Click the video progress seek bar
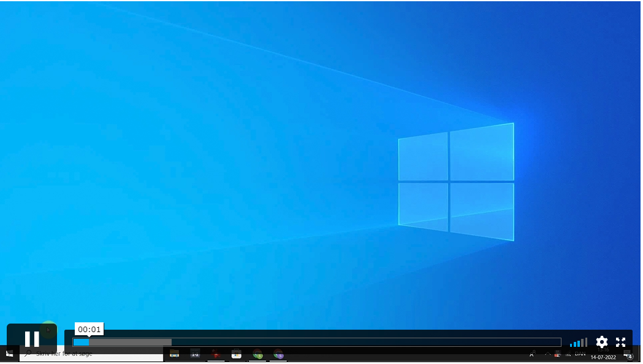The image size is (643, 364). coord(316,343)
